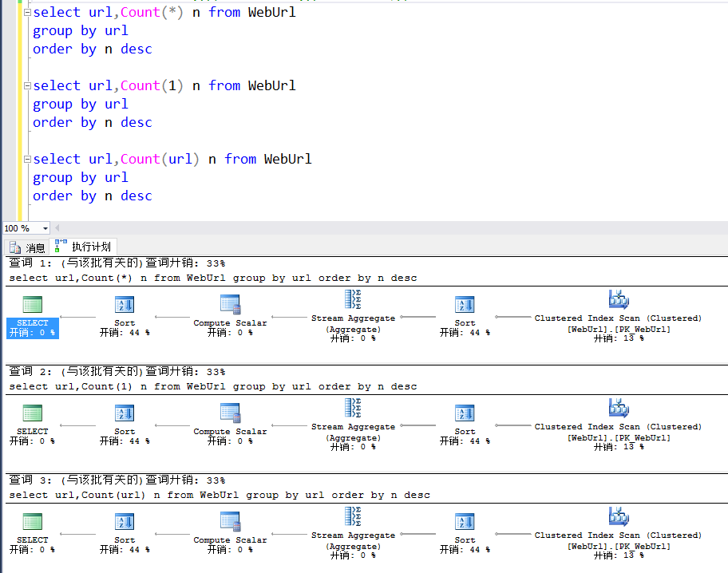Click the Count(*) statement text in query 1 results
Viewport: 728px width, 573px height.
click(x=213, y=279)
